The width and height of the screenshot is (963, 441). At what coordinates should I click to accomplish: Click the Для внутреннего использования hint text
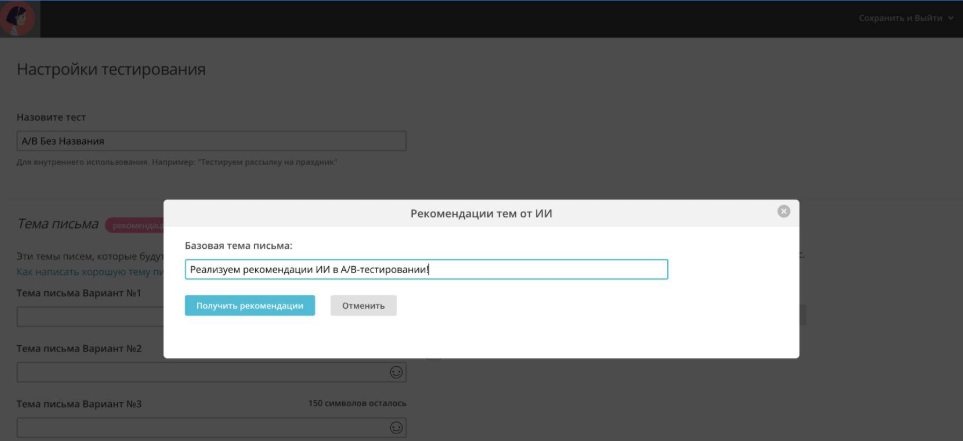click(x=177, y=162)
